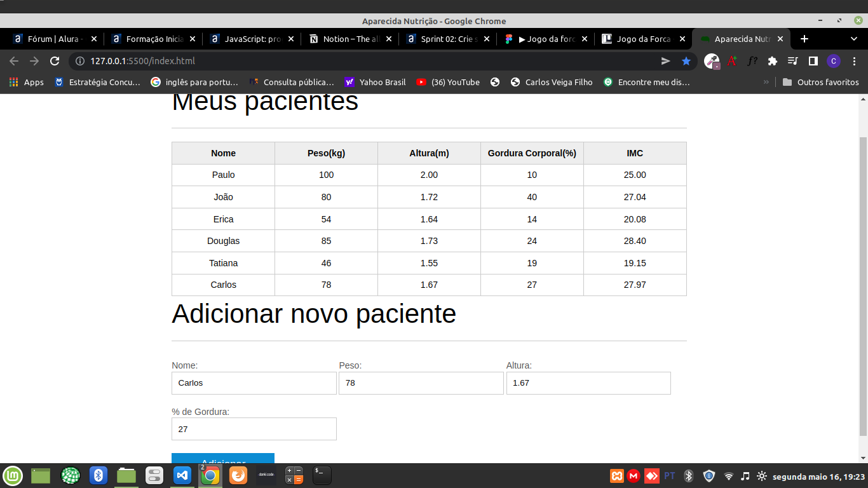The image size is (868, 488).
Task: Open the purple C profile avatar
Action: point(834,61)
